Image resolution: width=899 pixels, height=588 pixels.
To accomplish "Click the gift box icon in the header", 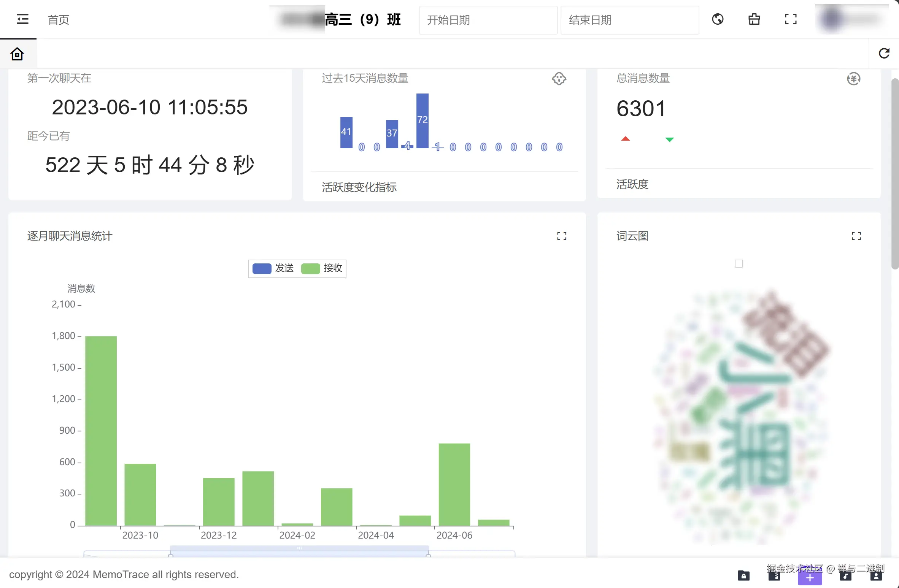I will coord(754,19).
